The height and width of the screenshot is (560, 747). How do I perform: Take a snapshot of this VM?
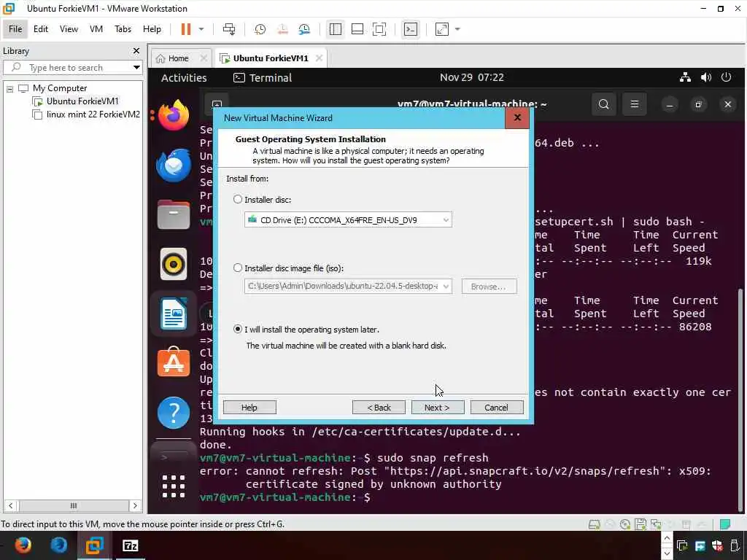(260, 29)
